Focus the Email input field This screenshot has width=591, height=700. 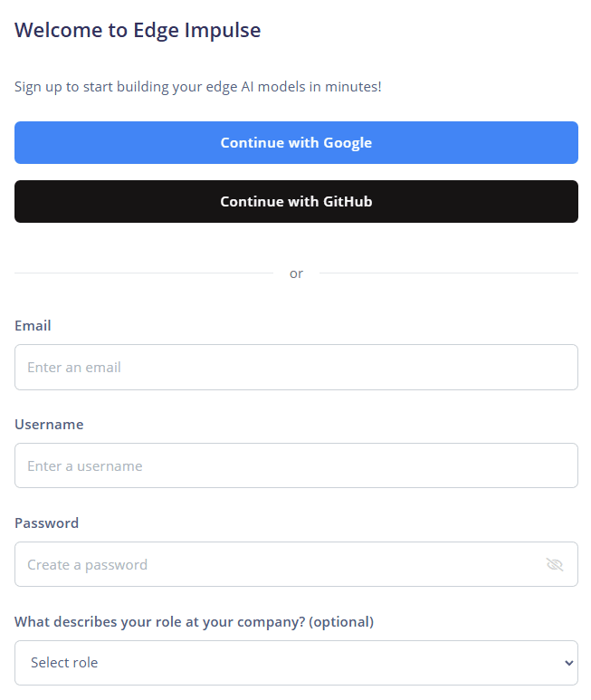296,367
